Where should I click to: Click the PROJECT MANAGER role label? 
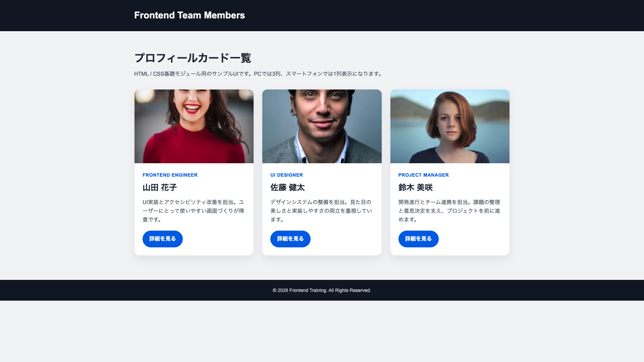423,175
